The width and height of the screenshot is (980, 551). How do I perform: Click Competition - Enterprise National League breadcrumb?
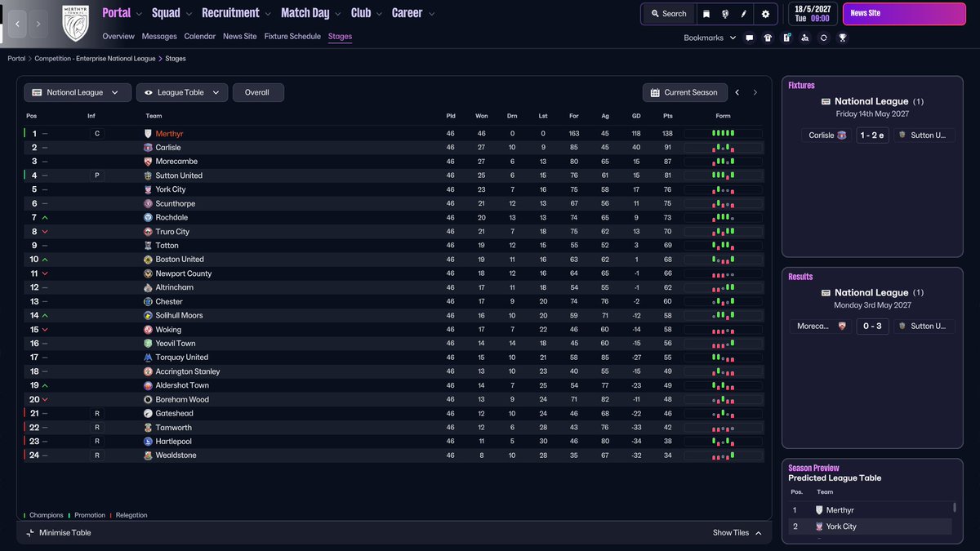95,59
